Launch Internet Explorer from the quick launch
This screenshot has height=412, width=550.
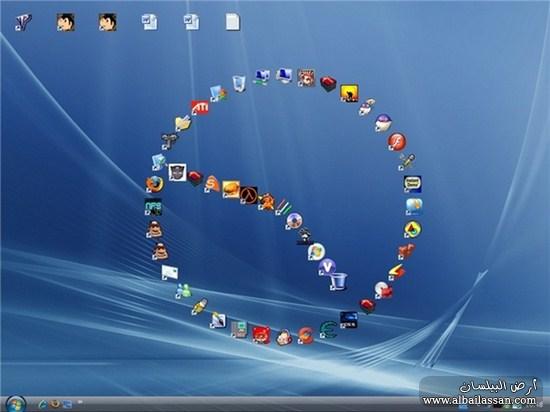click(43, 404)
